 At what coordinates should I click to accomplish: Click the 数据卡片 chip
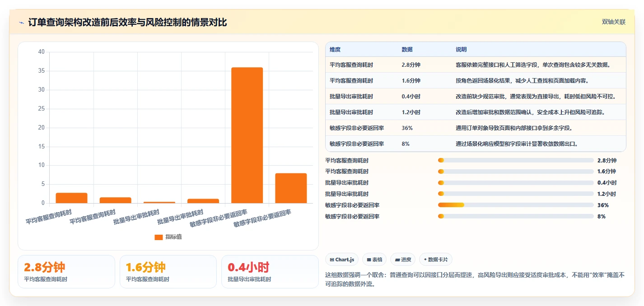click(436, 260)
